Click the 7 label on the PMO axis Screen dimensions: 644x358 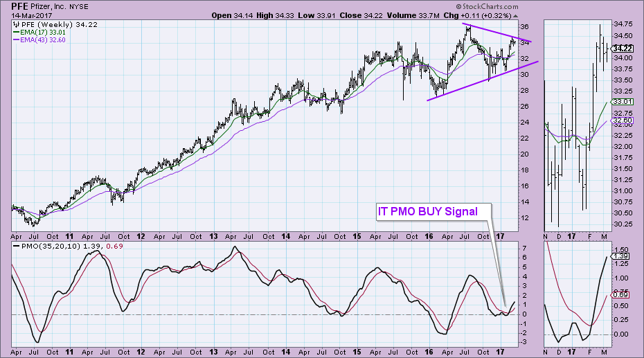pos(524,249)
